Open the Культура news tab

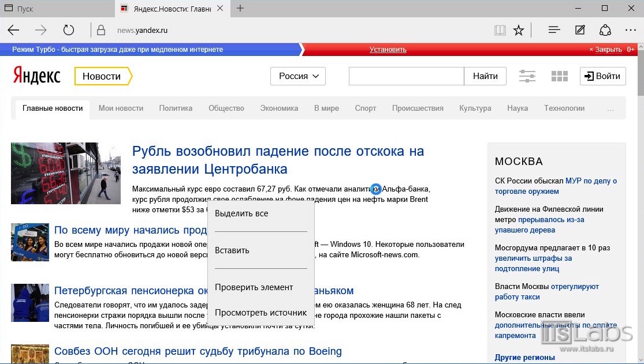475,108
